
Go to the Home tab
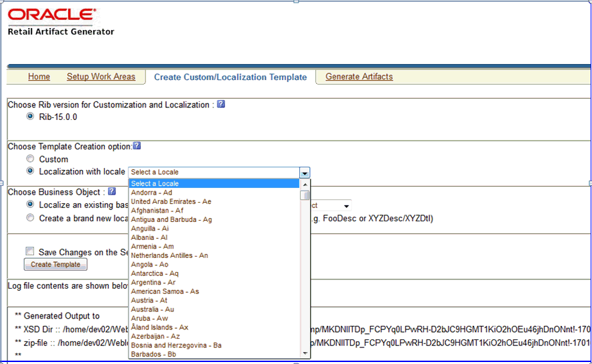(39, 77)
